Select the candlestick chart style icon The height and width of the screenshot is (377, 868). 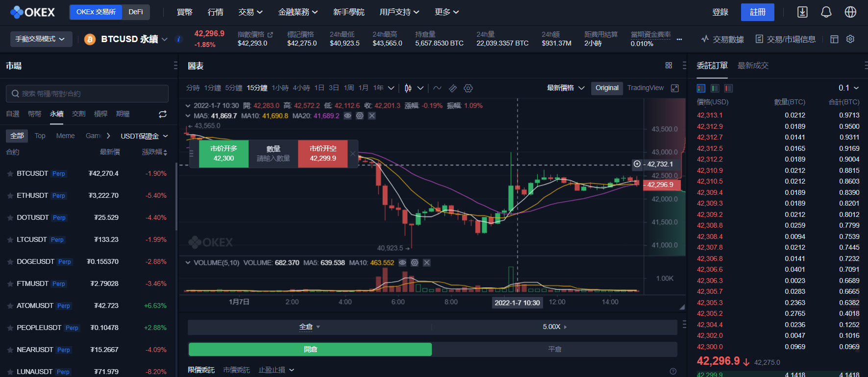(408, 88)
